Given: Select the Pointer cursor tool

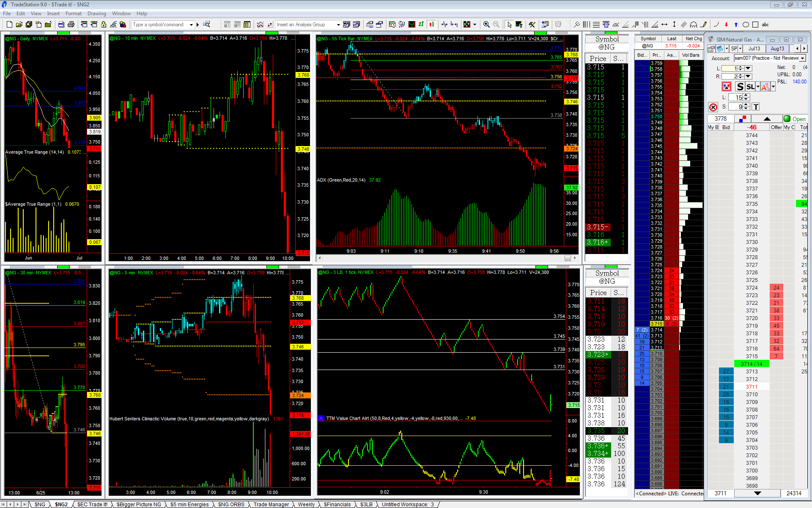Looking at the screenshot, I should tap(509, 25).
